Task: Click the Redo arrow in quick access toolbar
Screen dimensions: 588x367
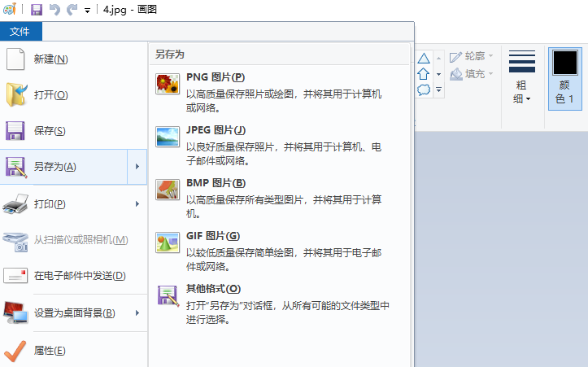Action: [x=72, y=10]
